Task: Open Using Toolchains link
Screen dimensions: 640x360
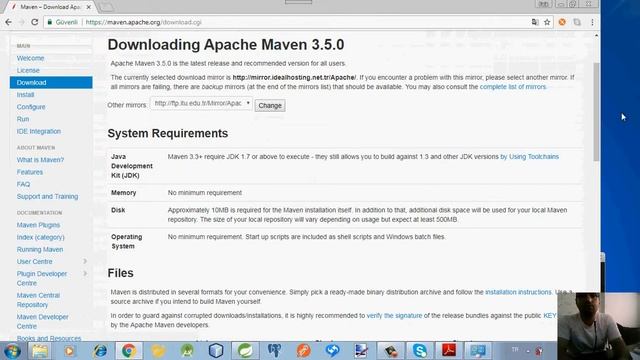Action: 529,157
